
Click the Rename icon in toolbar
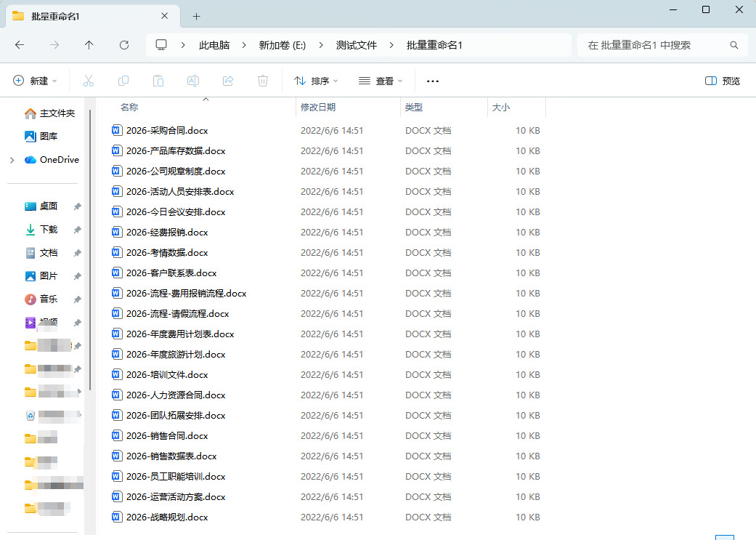(193, 81)
